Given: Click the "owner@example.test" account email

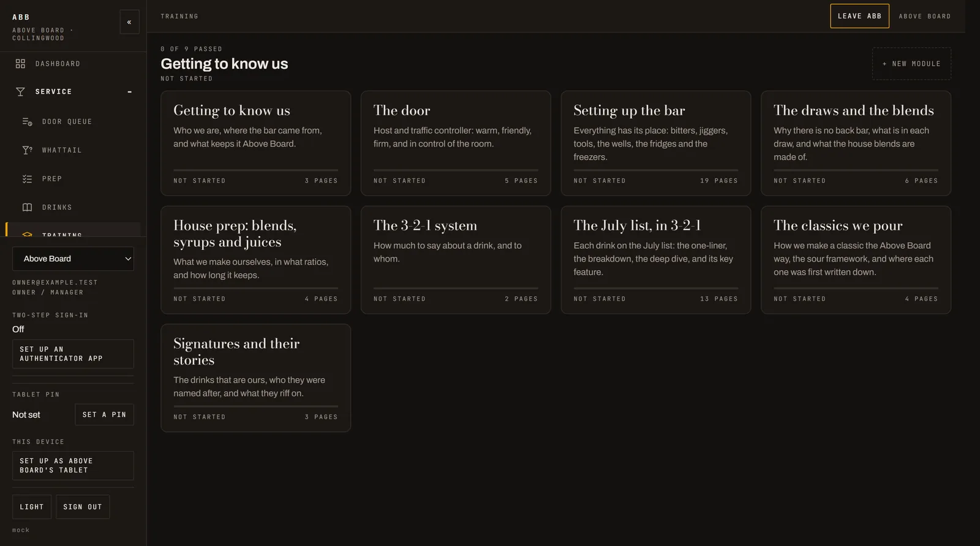Looking at the screenshot, I should click(x=55, y=282).
